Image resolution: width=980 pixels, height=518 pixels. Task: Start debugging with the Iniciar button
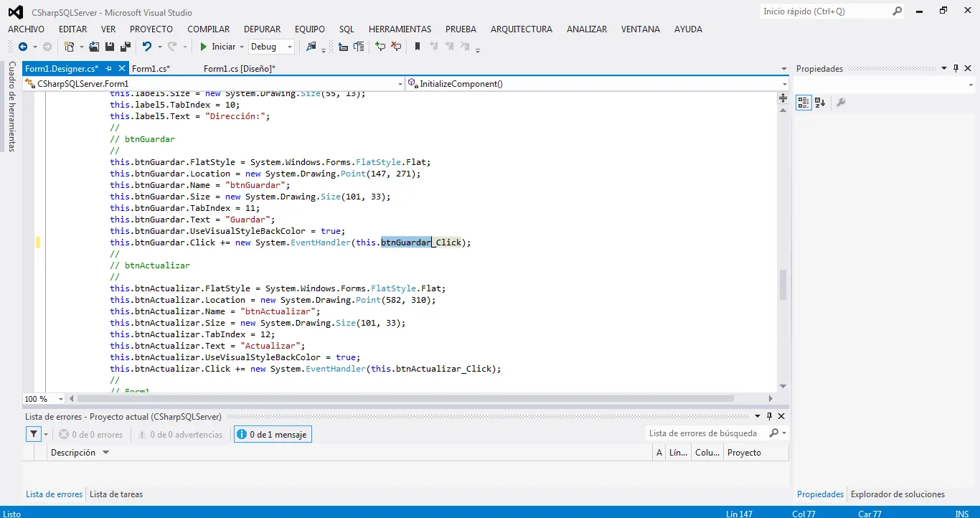point(217,47)
